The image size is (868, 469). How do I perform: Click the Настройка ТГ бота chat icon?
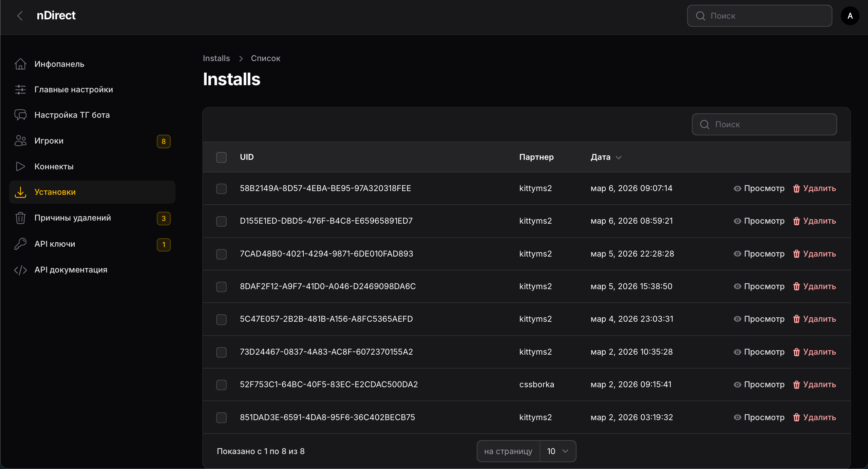click(20, 115)
